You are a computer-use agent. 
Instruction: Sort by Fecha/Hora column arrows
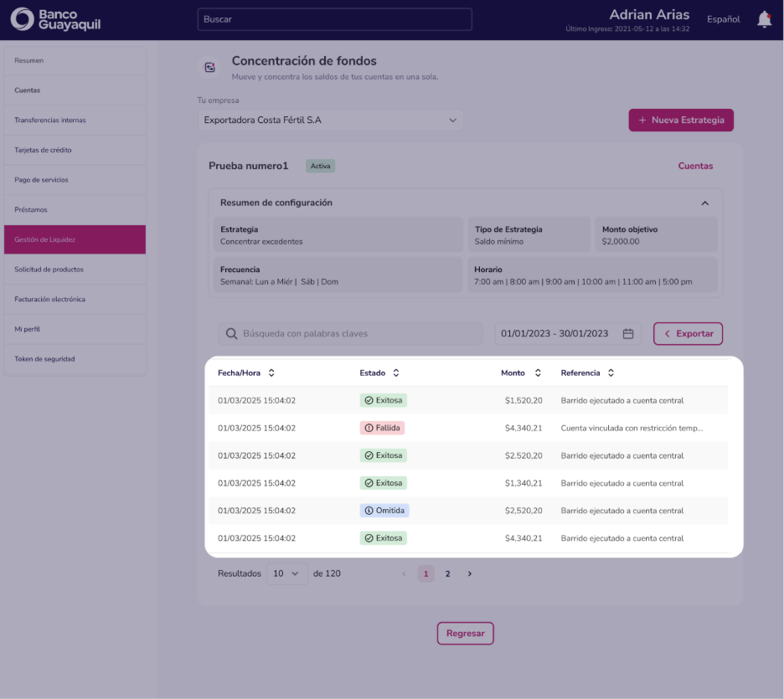click(271, 373)
